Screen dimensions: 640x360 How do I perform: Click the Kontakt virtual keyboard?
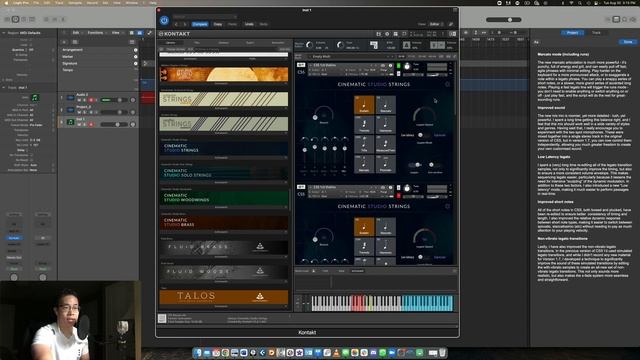click(382, 303)
